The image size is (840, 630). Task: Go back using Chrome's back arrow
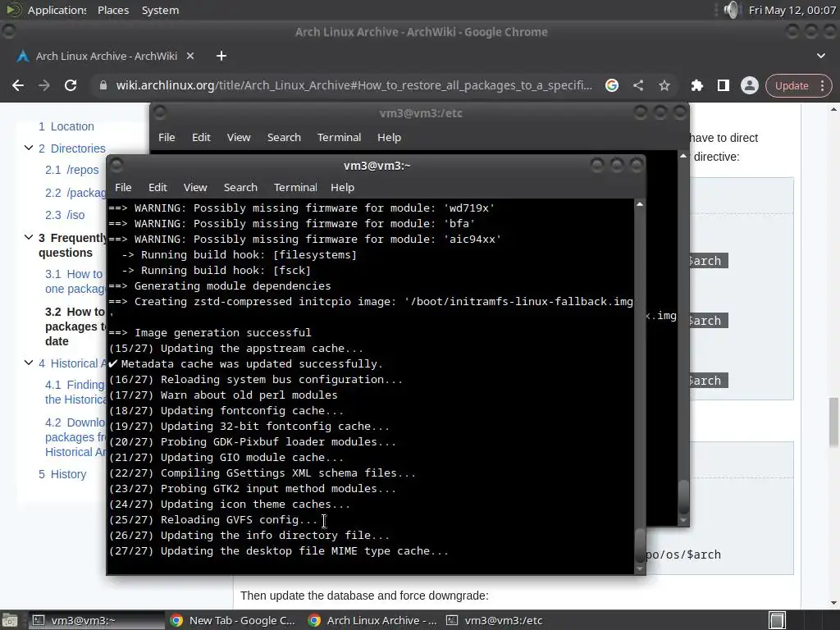click(x=18, y=85)
